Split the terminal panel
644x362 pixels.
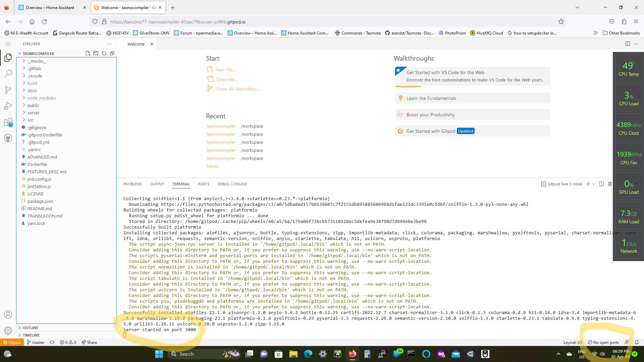[x=601, y=184]
